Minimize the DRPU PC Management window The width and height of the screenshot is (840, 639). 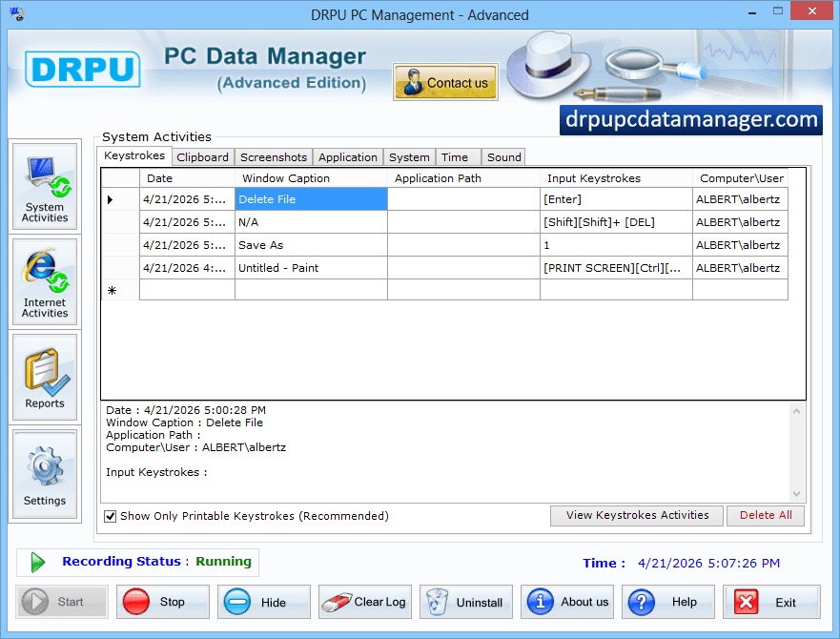(752, 12)
